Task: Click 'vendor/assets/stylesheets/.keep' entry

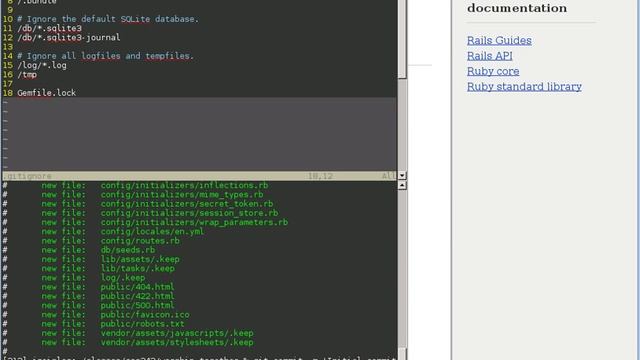Action: coord(177,342)
